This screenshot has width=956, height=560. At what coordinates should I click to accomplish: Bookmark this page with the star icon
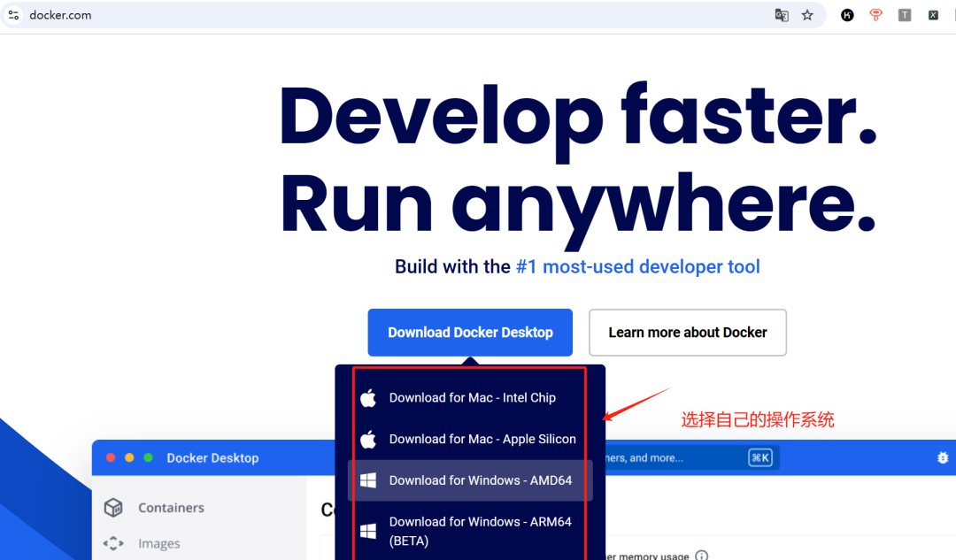point(807,15)
